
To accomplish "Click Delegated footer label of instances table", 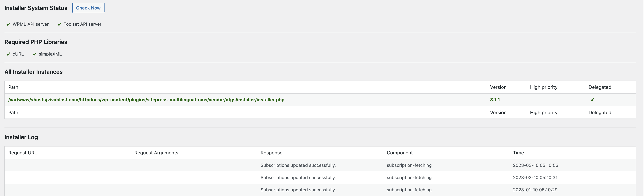I will click(x=600, y=112).
